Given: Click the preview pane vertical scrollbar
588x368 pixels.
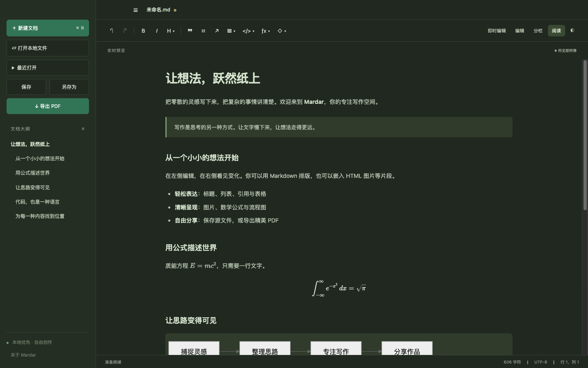Looking at the screenshot, I should (x=585, y=135).
